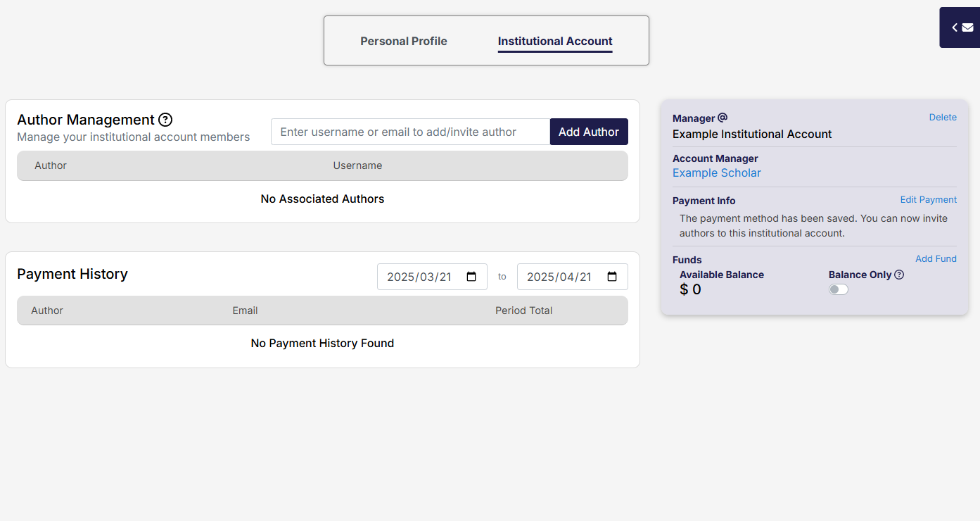Click the Username column header in author table
Image resolution: width=980 pixels, height=521 pixels.
pyautogui.click(x=357, y=165)
